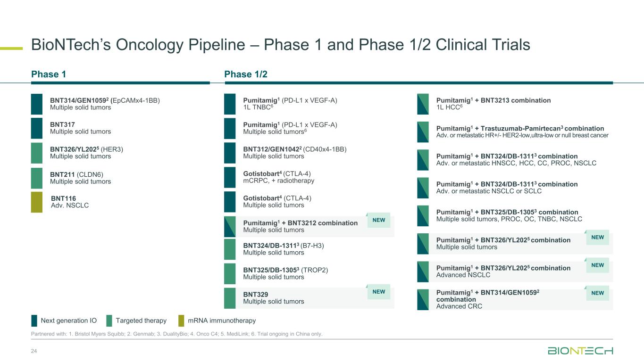Click the BNT314/GEN1059 (EpCAMx4-1BB) entry text

click(x=105, y=104)
